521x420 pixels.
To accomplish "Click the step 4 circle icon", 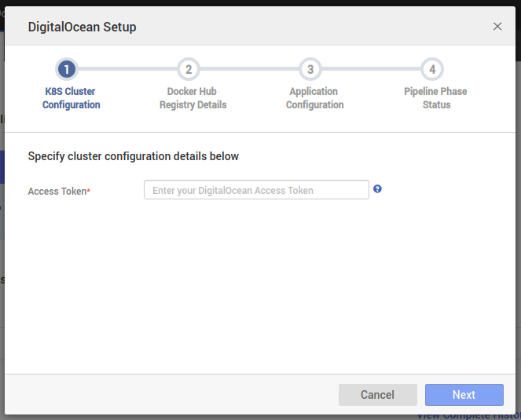I will [x=431, y=69].
